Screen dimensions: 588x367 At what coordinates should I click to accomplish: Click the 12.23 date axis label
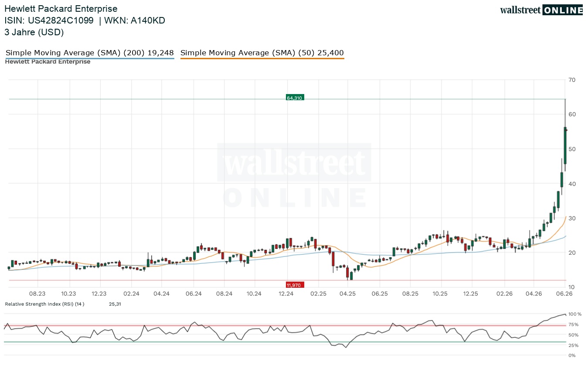(x=100, y=294)
